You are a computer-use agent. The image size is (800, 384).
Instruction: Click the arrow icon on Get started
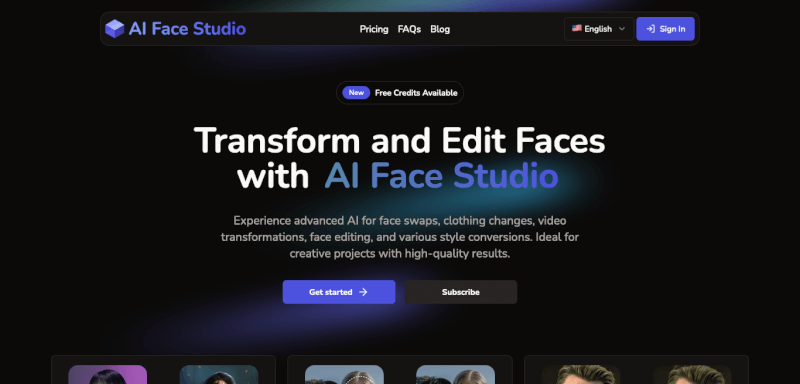[x=363, y=292]
